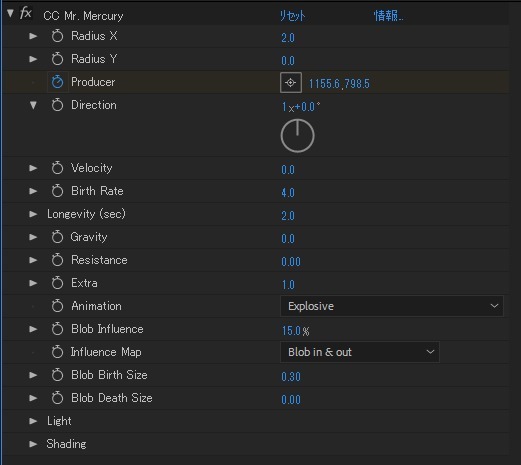
Task: Select the Producer property label
Action: pyautogui.click(x=93, y=82)
